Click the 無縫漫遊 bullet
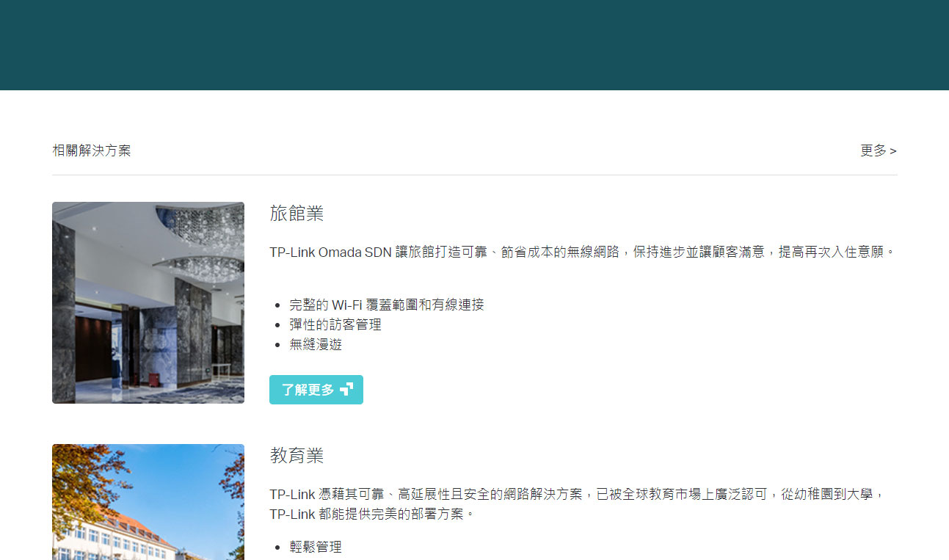 (x=316, y=344)
